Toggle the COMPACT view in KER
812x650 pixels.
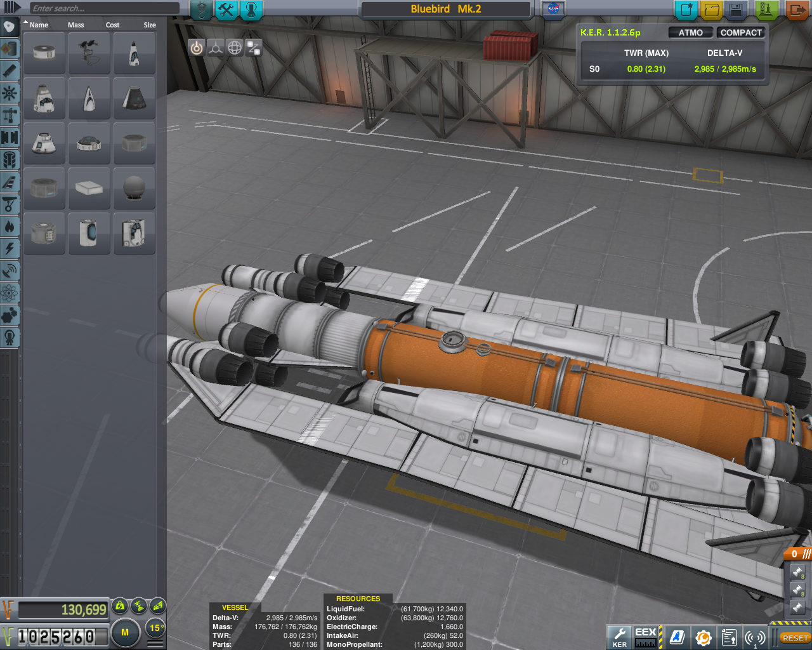(x=741, y=32)
